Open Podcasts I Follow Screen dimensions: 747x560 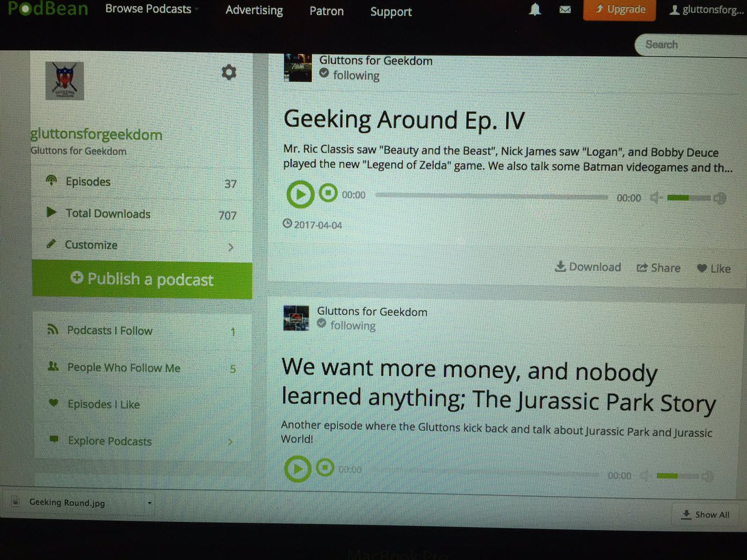(x=142, y=331)
